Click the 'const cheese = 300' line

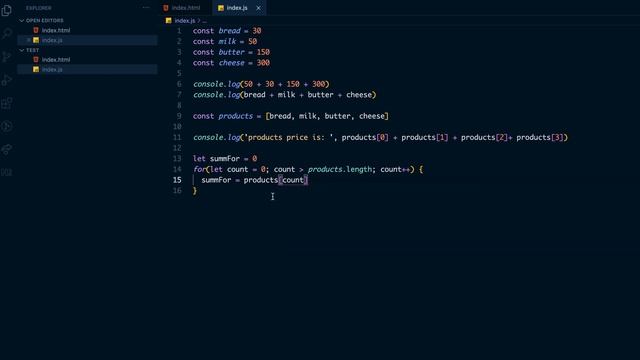pyautogui.click(x=231, y=63)
